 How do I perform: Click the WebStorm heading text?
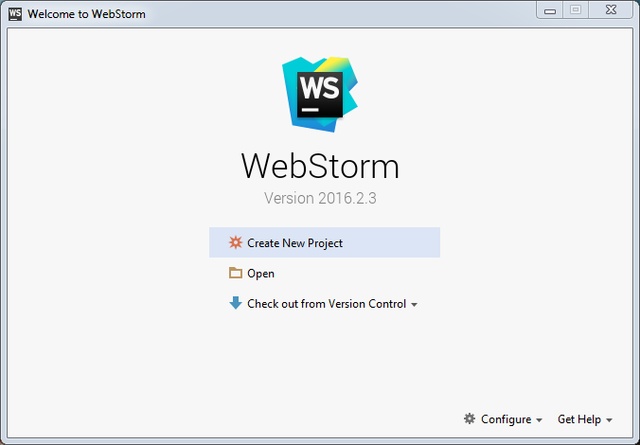(320, 165)
